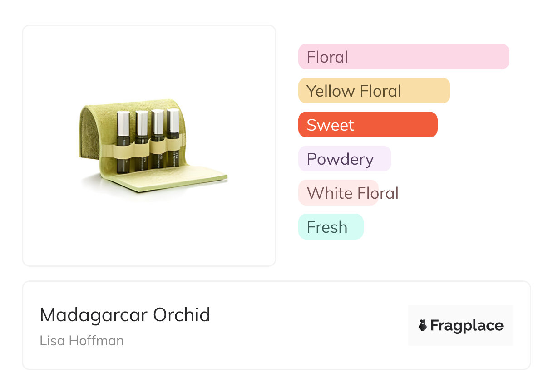
Task: Pick the White Floral accord bar
Action: click(x=338, y=193)
